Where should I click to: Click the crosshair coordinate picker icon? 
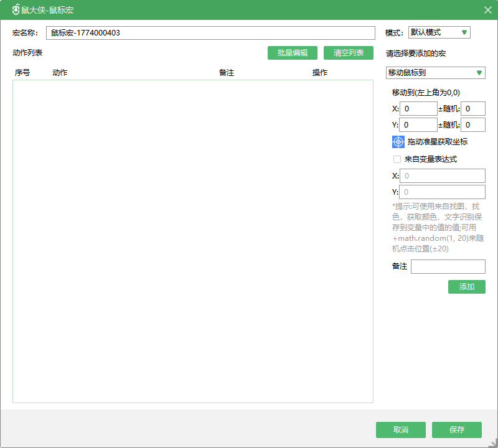(x=398, y=142)
